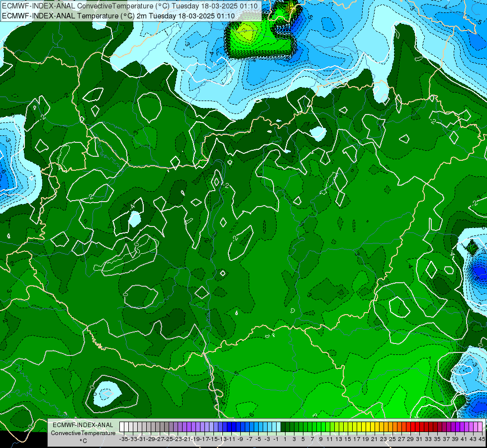Click the '45' value on the legend scale
The width and height of the screenshot is (487, 448).
pos(482,439)
